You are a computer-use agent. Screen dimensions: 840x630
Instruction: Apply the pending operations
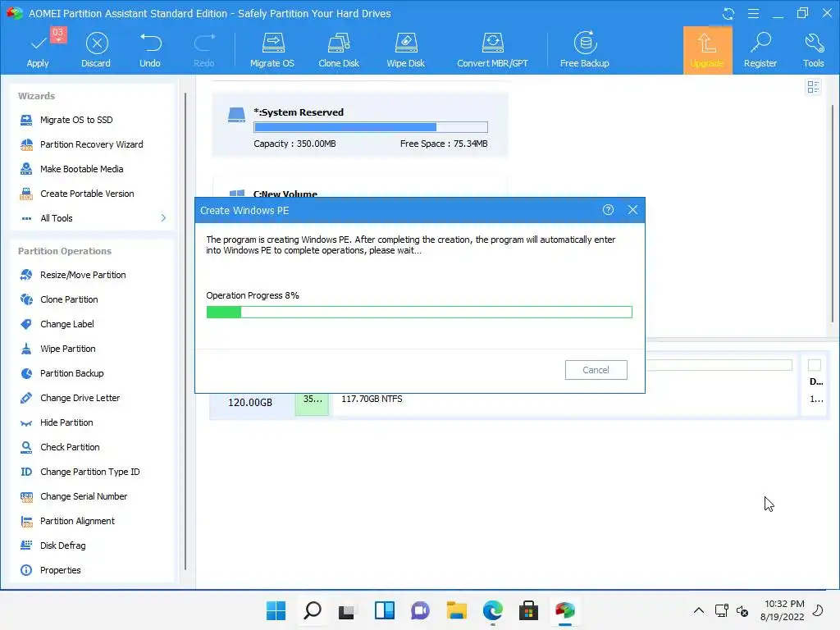[38, 49]
